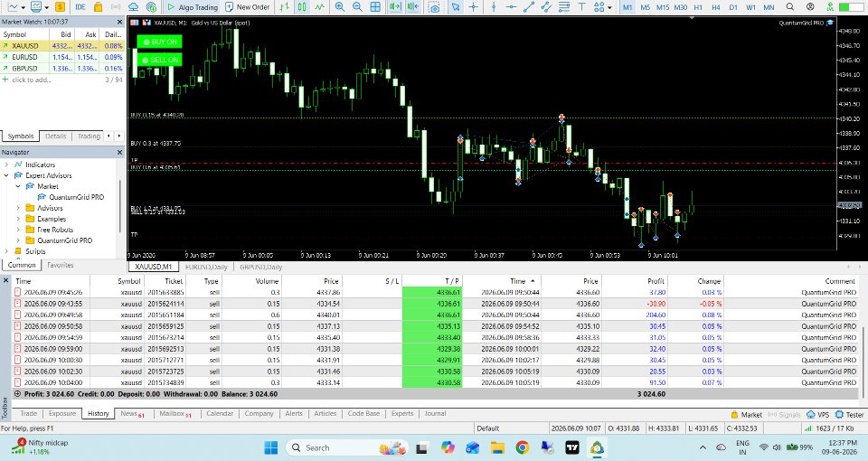
Task: Insert Fibonacci retracement tool
Action: coord(564,7)
